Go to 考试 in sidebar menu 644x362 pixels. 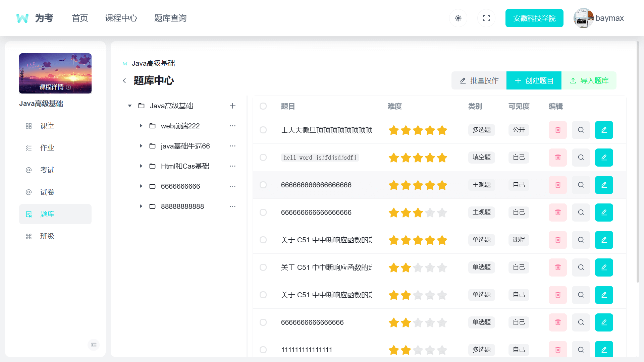point(47,170)
